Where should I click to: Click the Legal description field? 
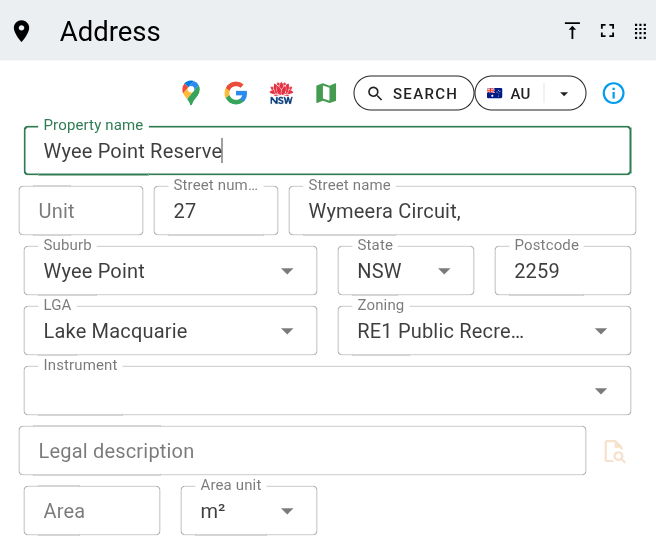point(302,451)
